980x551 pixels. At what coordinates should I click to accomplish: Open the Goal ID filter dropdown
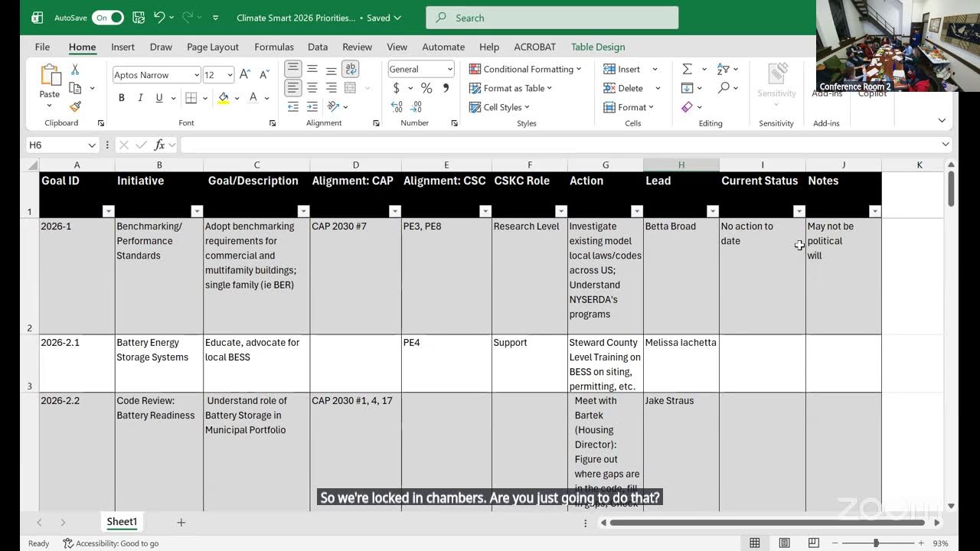click(x=108, y=211)
